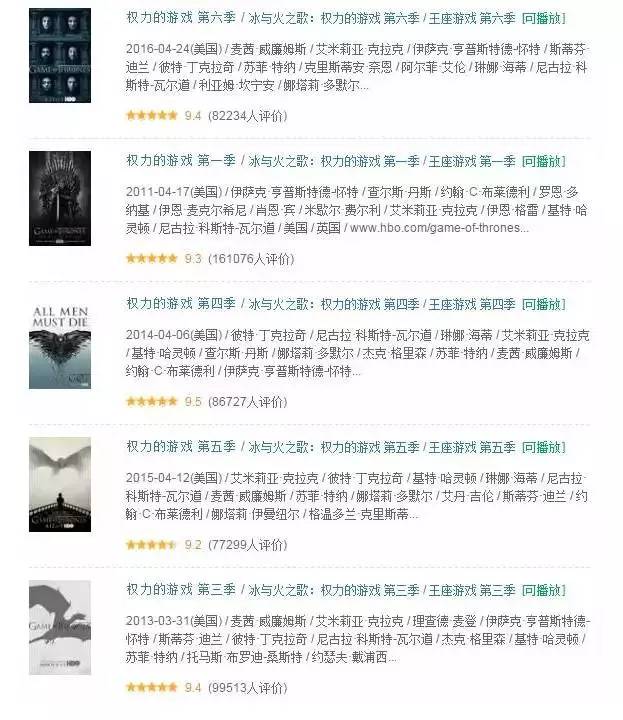
Task: Click star rating icons beside 9.4 for Season 6
Action: point(152,115)
